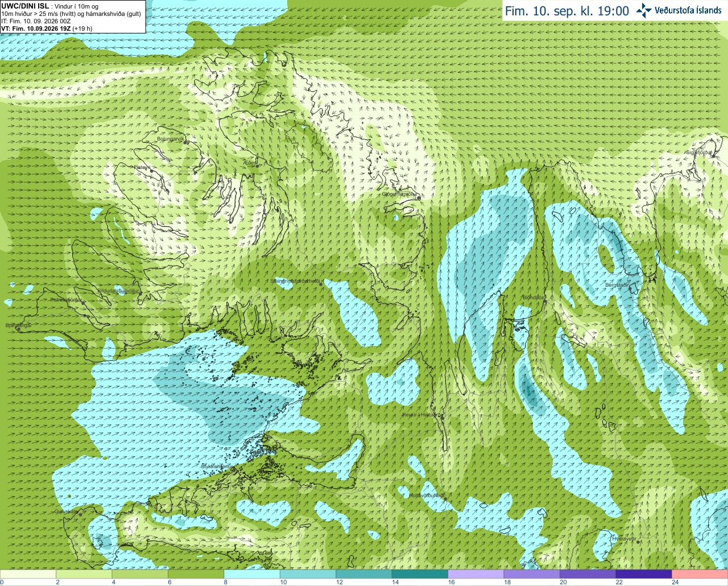Click the Blönduós station dot
Viewport: 728px width, 586px height.
click(545, 301)
